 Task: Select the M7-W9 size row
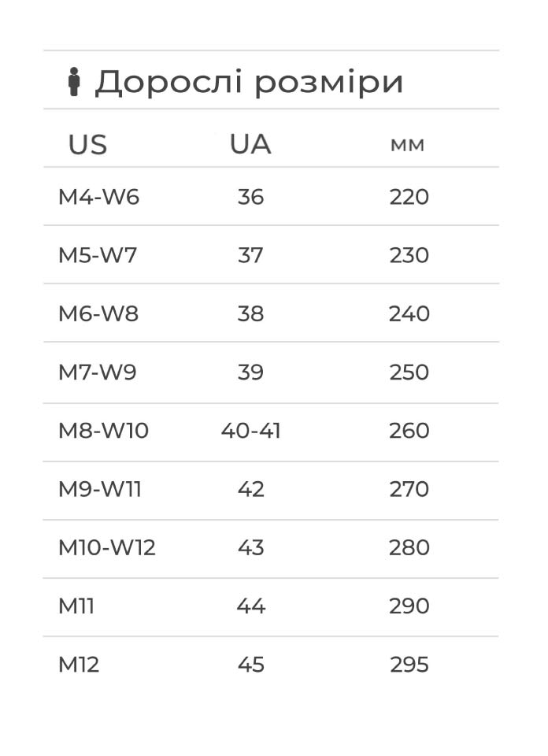(x=98, y=372)
